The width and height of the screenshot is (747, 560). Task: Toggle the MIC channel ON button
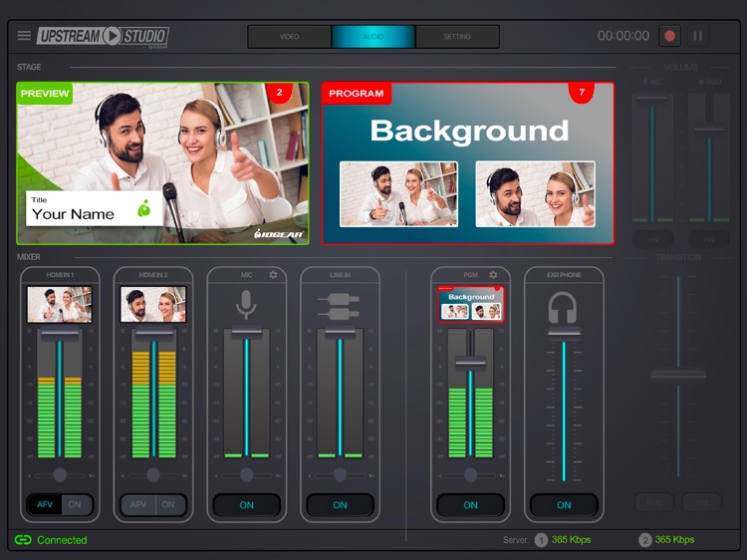click(246, 505)
